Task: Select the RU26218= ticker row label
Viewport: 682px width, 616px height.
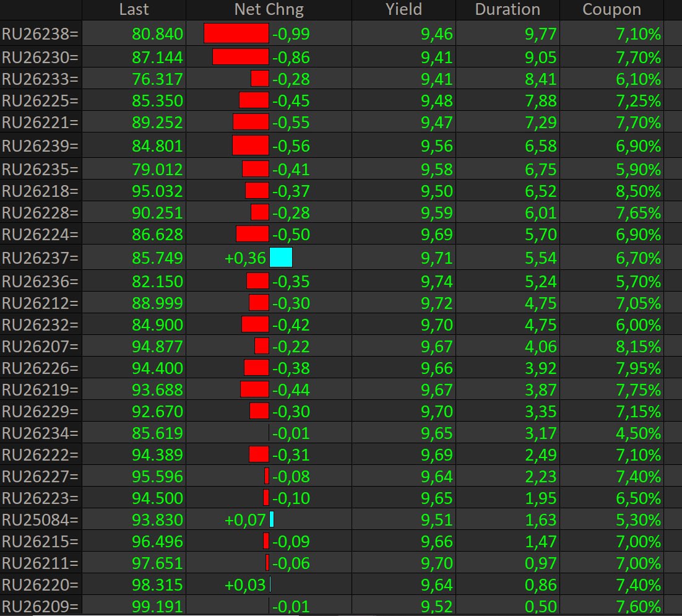Action: point(40,191)
